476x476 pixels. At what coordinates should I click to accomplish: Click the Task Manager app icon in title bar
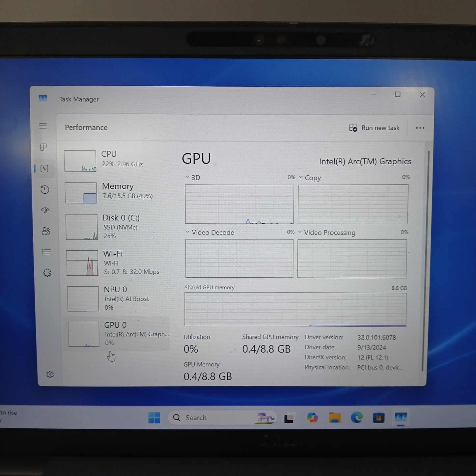[43, 98]
